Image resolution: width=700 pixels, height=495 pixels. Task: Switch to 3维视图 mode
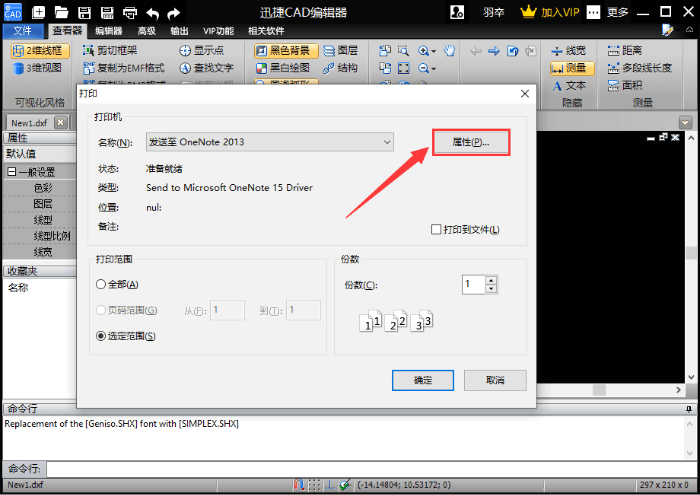pos(38,68)
